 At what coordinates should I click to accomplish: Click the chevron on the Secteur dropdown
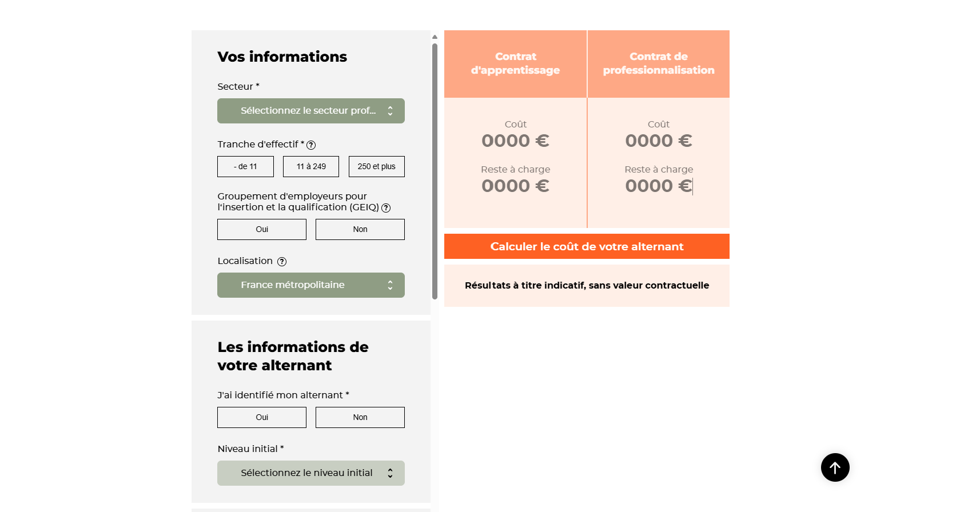coord(391,111)
